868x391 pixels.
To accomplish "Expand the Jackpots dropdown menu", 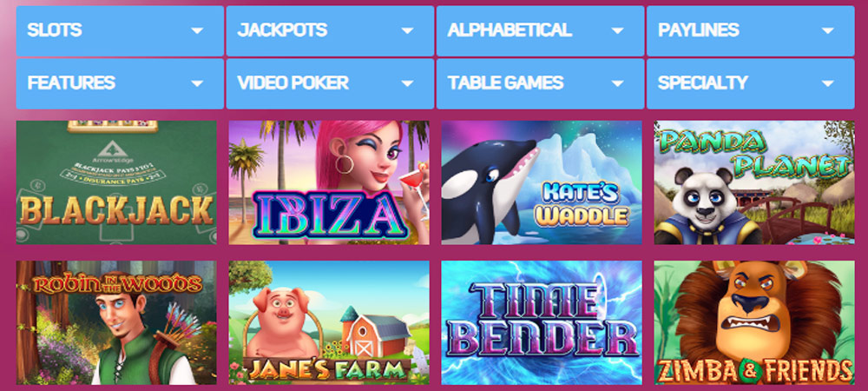I will [x=330, y=31].
